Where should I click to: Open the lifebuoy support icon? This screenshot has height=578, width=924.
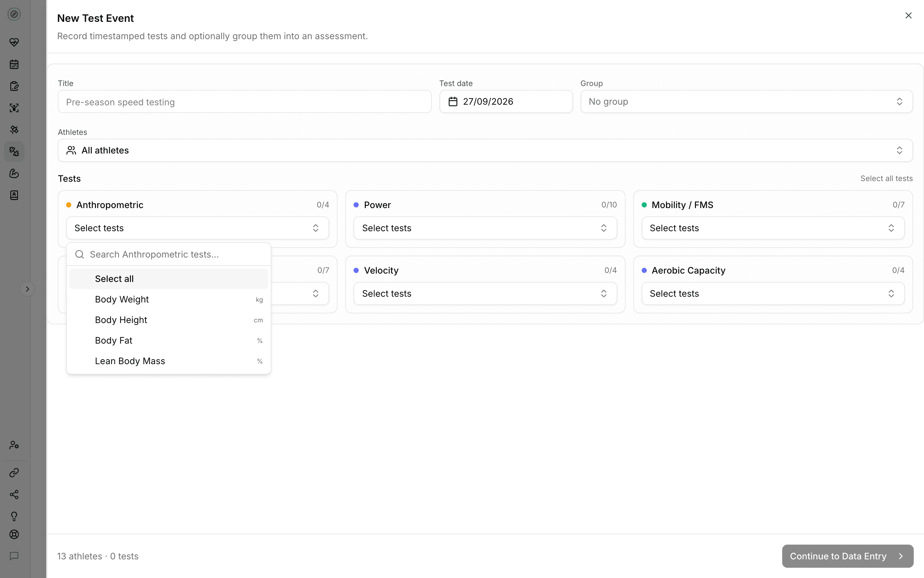tap(14, 534)
